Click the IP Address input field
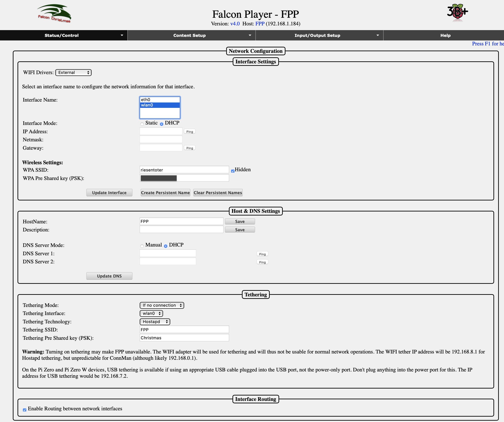 tap(161, 131)
